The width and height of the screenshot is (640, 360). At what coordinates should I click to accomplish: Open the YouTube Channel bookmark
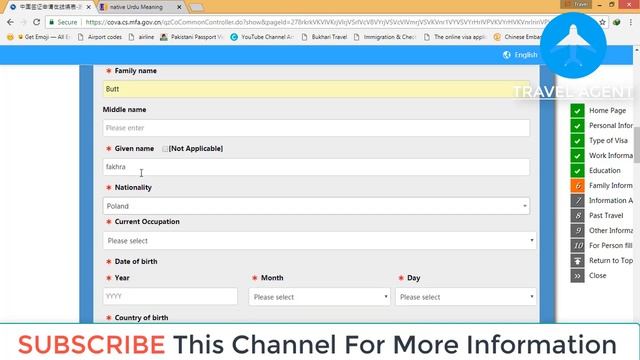coord(262,37)
